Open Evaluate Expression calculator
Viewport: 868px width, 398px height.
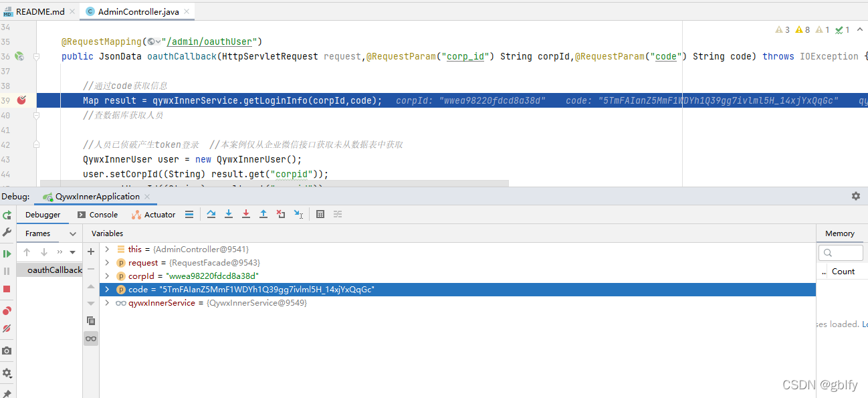click(x=320, y=214)
